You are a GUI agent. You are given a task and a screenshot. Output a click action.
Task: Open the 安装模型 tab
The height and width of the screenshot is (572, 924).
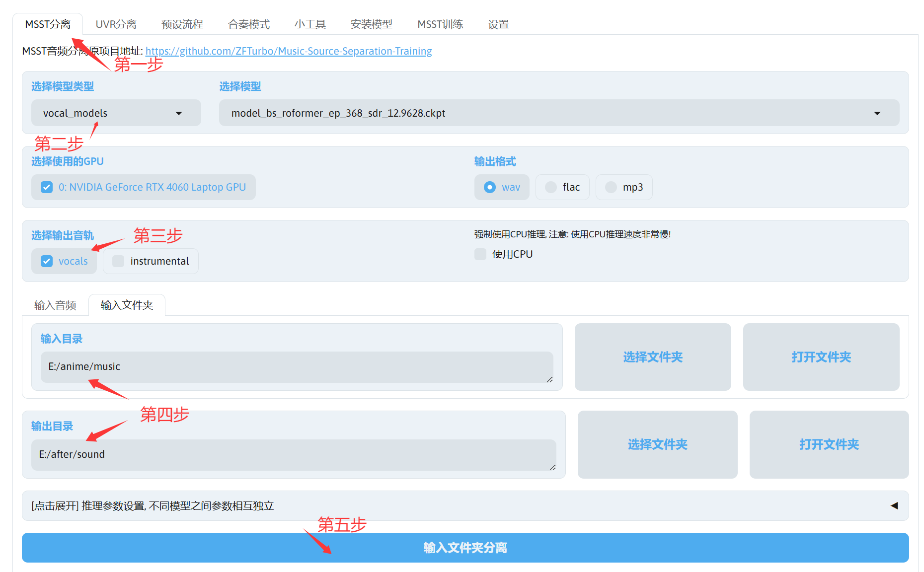[x=371, y=24]
